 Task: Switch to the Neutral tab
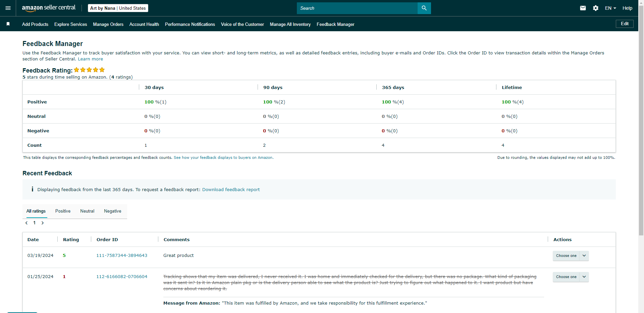[x=87, y=211]
